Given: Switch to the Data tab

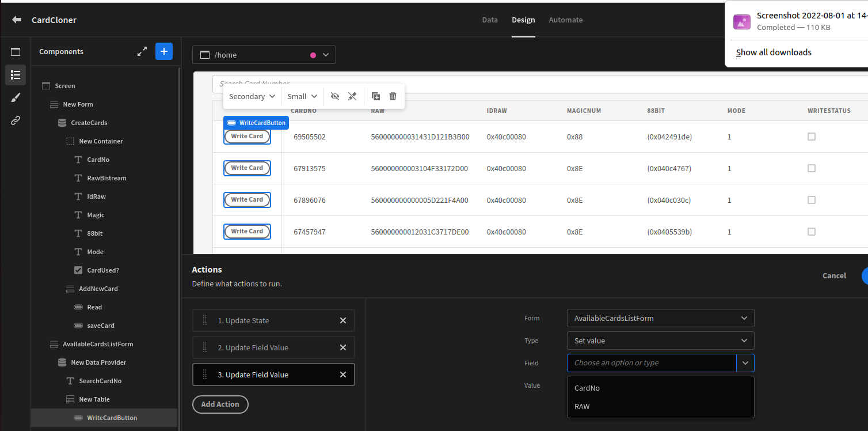Looking at the screenshot, I should click(x=490, y=20).
